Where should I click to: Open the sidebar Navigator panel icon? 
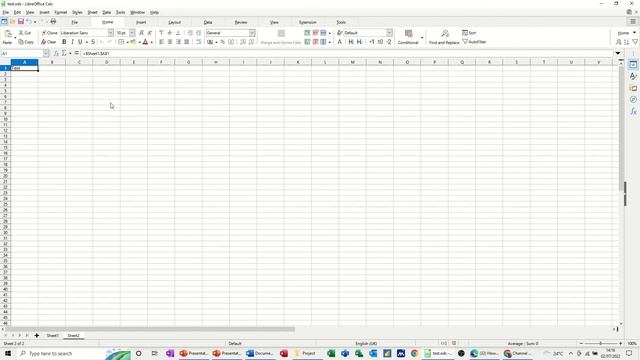633,100
